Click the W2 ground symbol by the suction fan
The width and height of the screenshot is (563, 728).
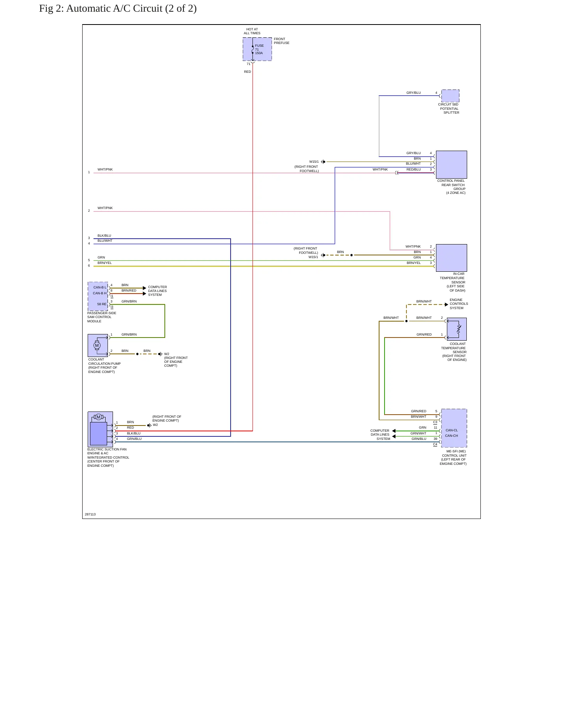149,425
